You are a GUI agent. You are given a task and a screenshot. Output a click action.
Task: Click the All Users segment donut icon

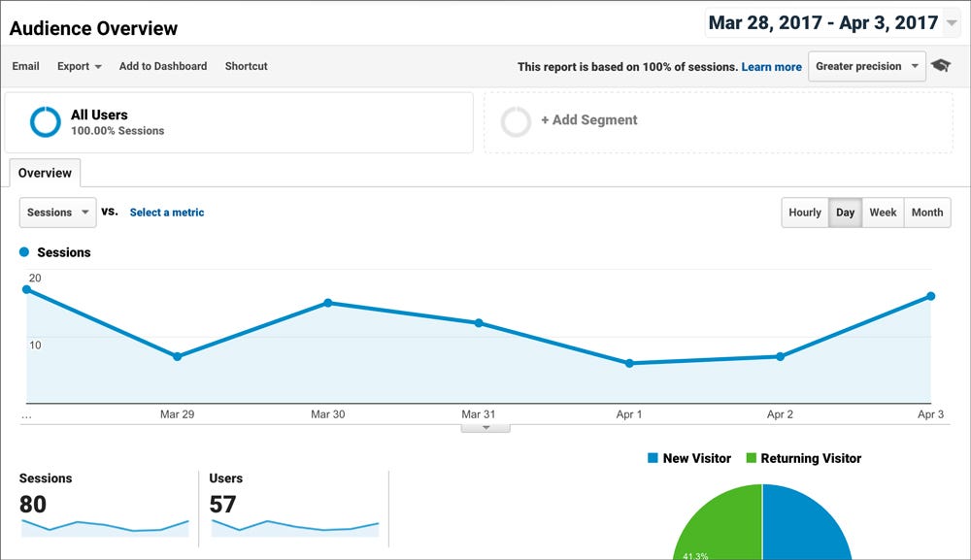[46, 122]
